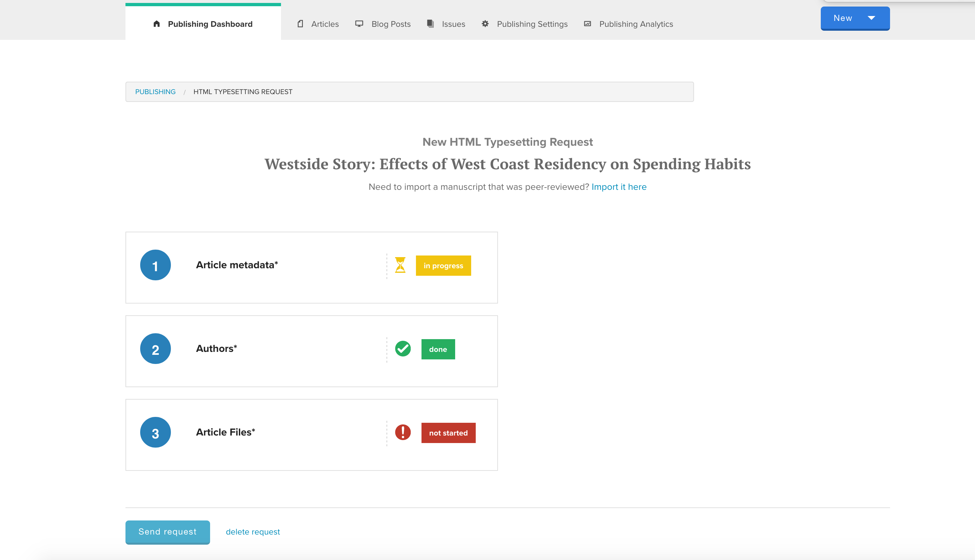Click the Publishing Settings gear icon

(486, 24)
